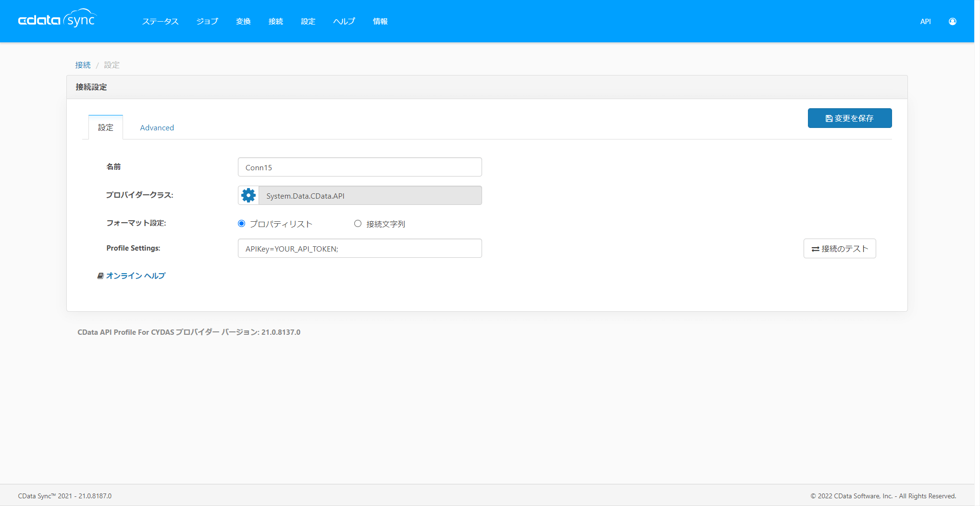Click the Profile Settings label

[133, 248]
